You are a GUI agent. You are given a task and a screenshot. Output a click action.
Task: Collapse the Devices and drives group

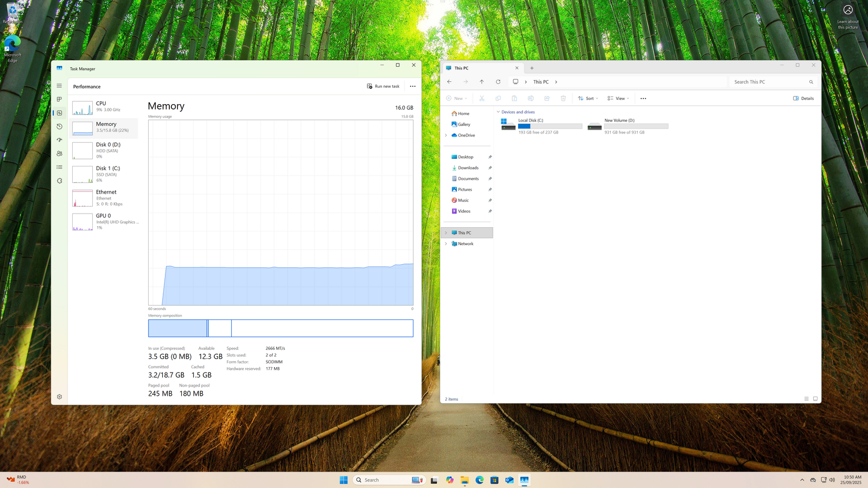click(x=498, y=112)
